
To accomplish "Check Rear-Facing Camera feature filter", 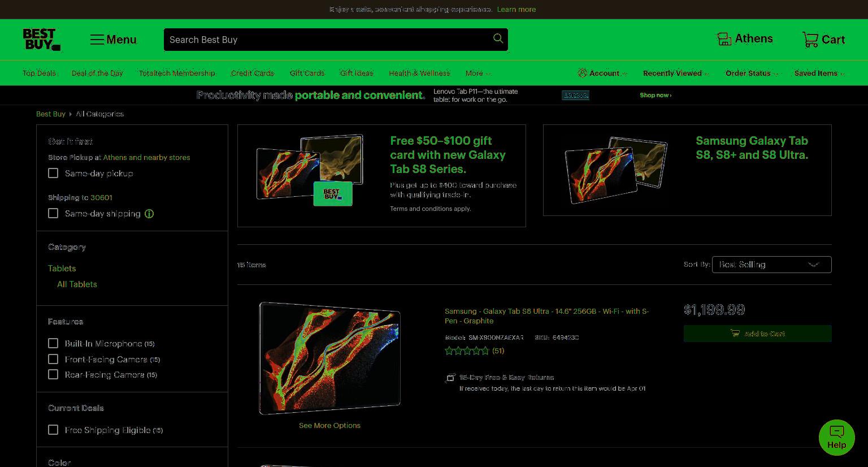I will [x=53, y=374].
